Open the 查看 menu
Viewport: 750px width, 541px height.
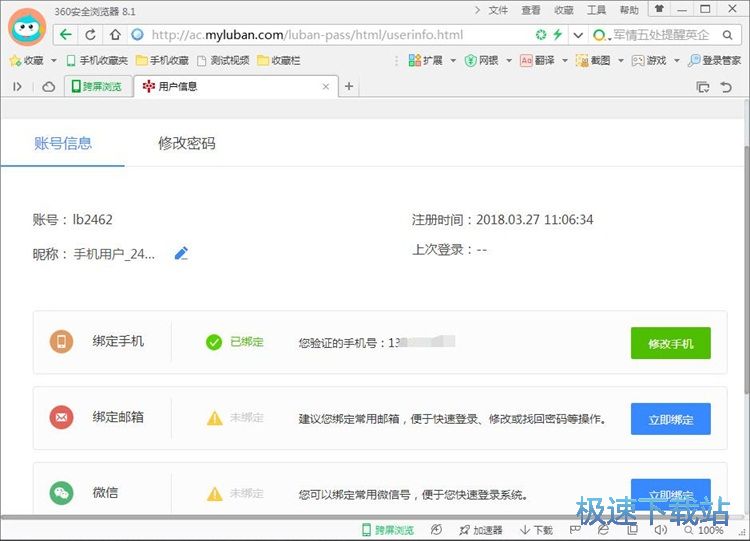(531, 10)
